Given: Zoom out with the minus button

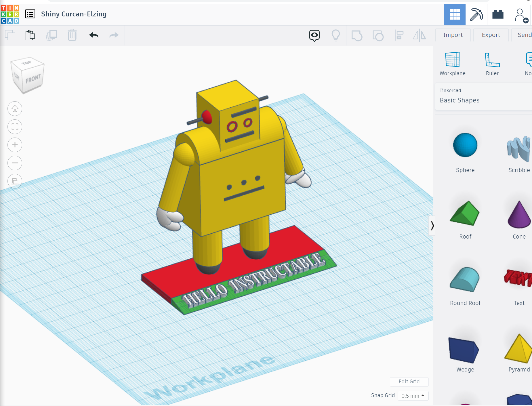Looking at the screenshot, I should (x=15, y=163).
